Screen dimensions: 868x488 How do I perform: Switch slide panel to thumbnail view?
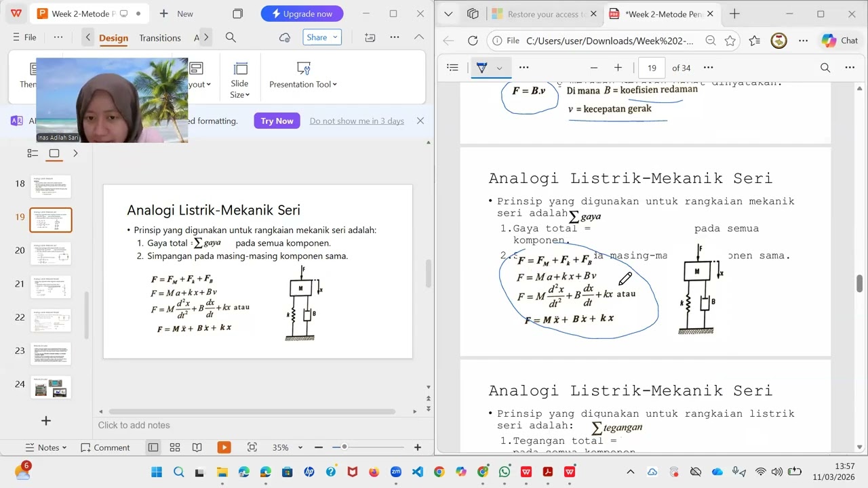(54, 153)
